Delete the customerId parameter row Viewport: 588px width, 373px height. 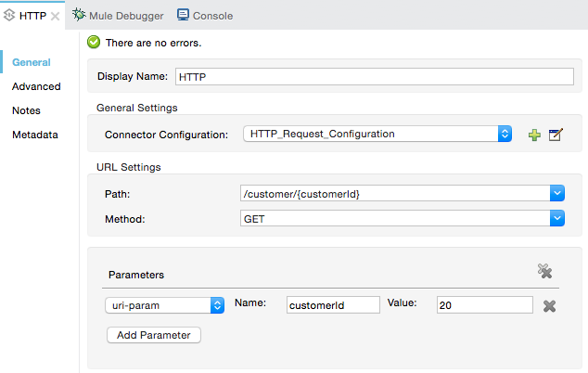[549, 305]
